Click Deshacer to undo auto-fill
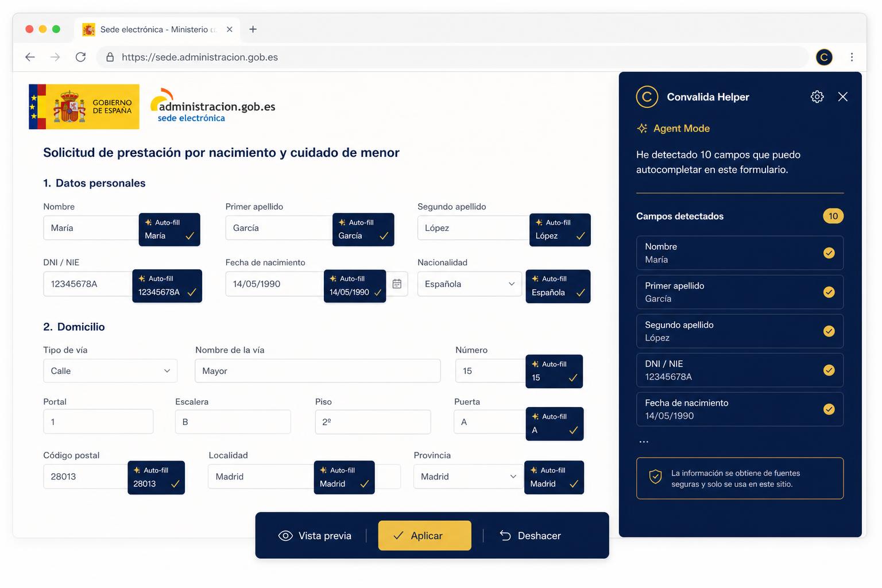The image size is (882, 588). pyautogui.click(x=530, y=535)
